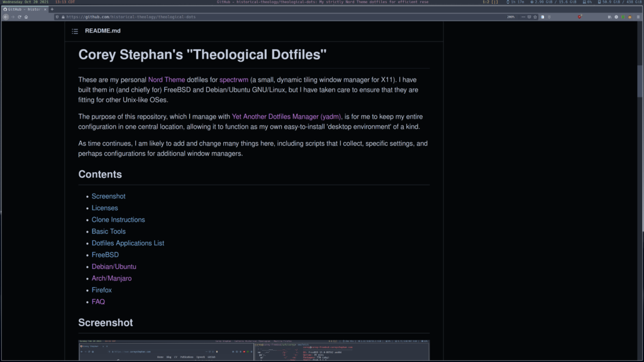Click the page vertical scrollbar thumb
This screenshot has width=644, height=362.
pyautogui.click(x=640, y=81)
